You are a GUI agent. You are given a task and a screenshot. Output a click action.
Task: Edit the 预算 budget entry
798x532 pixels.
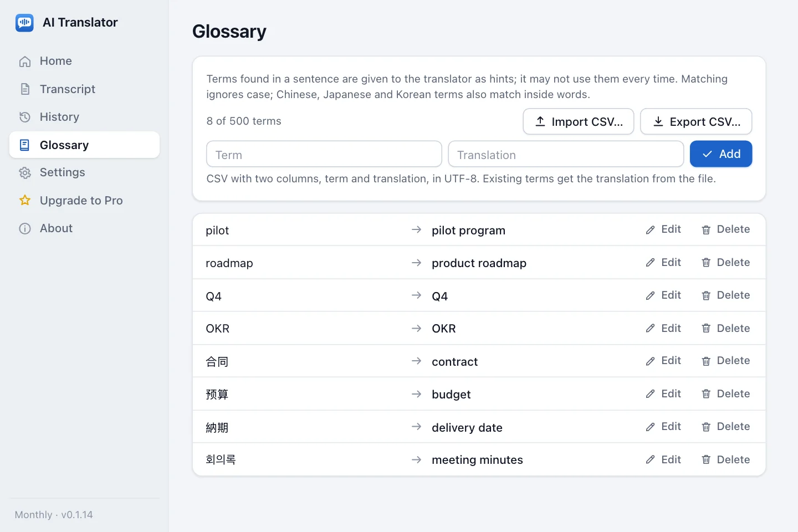click(x=663, y=394)
